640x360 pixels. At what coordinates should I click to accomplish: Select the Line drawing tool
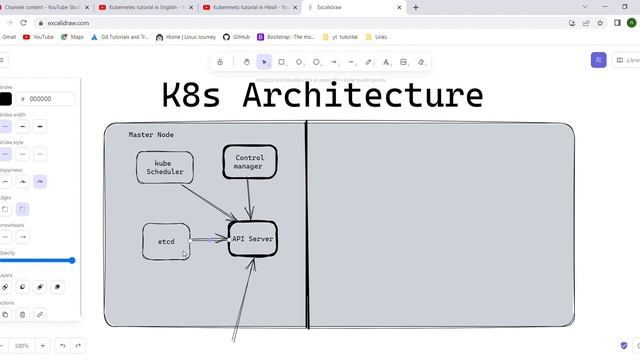point(351,62)
